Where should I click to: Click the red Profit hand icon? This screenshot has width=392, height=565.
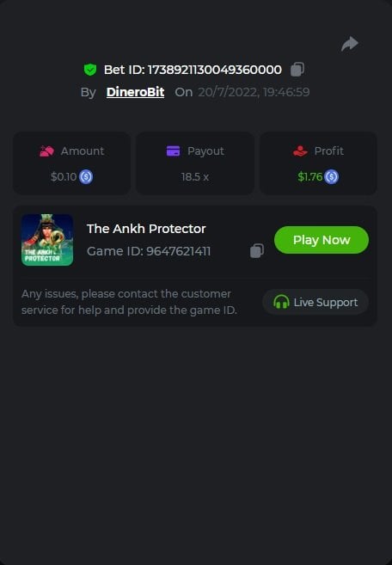coord(300,151)
